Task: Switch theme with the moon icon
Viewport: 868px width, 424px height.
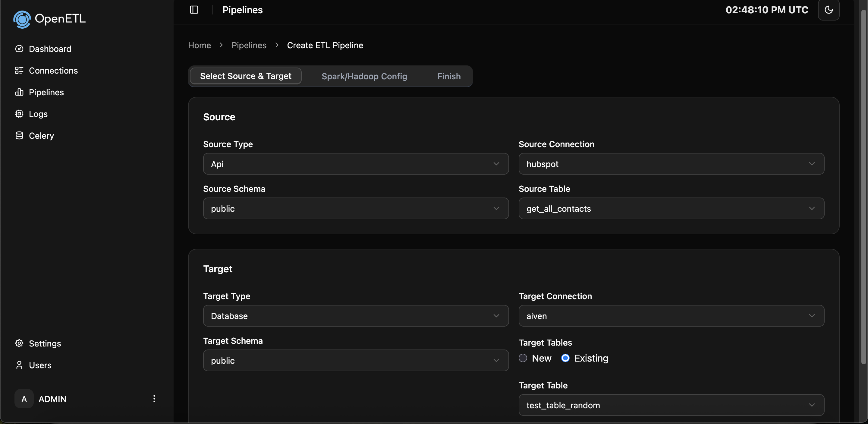Action: [829, 10]
